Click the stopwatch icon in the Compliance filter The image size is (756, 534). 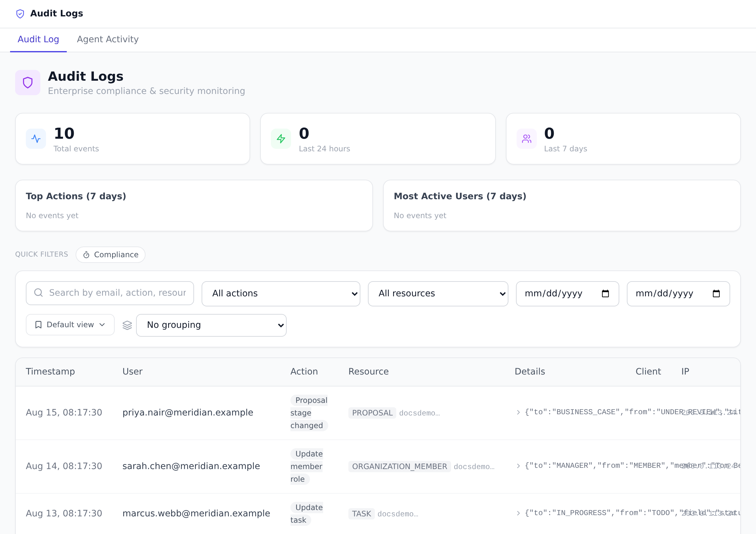coord(86,255)
